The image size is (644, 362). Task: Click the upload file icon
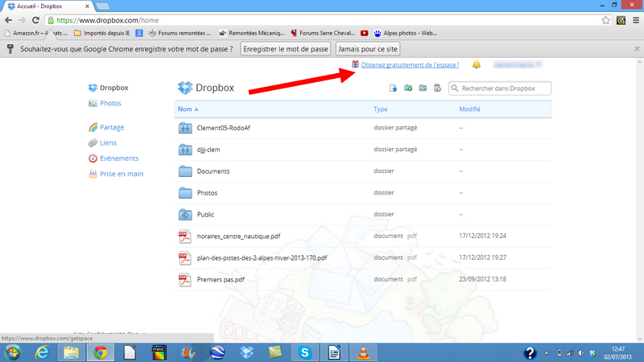click(393, 88)
